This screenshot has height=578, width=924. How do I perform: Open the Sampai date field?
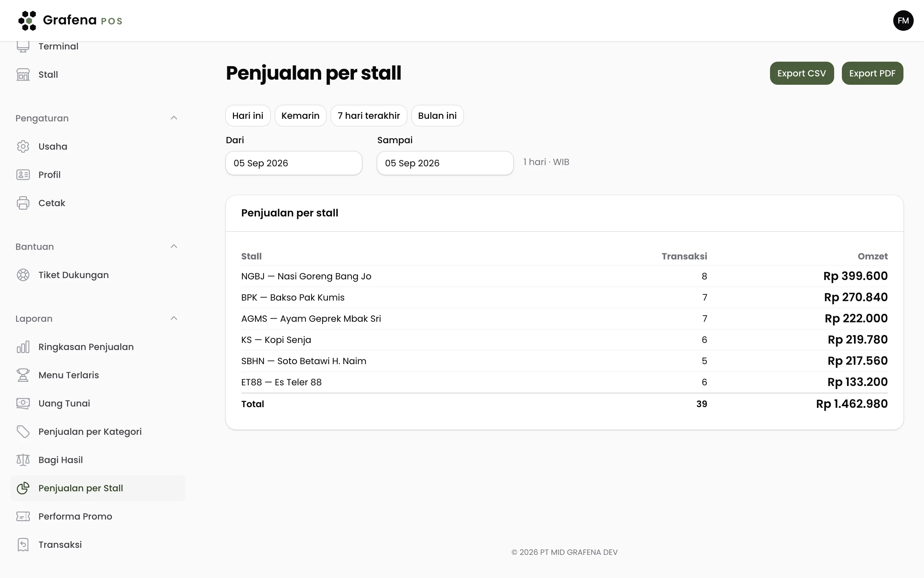[x=445, y=163]
